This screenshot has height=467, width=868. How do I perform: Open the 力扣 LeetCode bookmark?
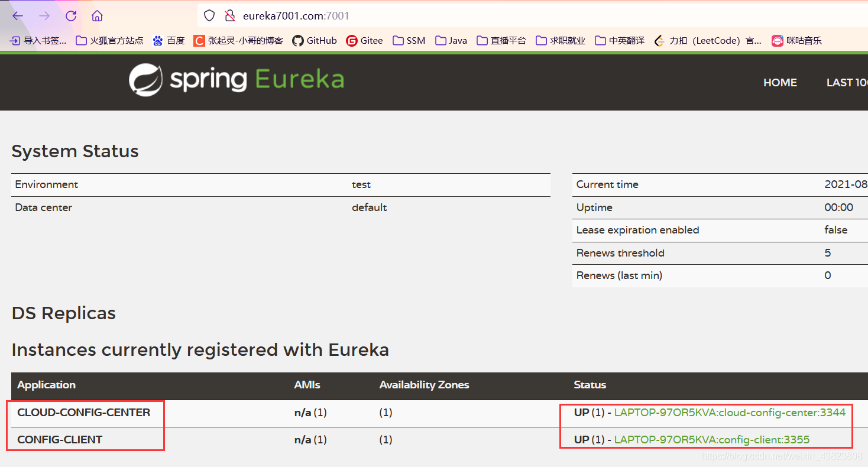coord(708,41)
